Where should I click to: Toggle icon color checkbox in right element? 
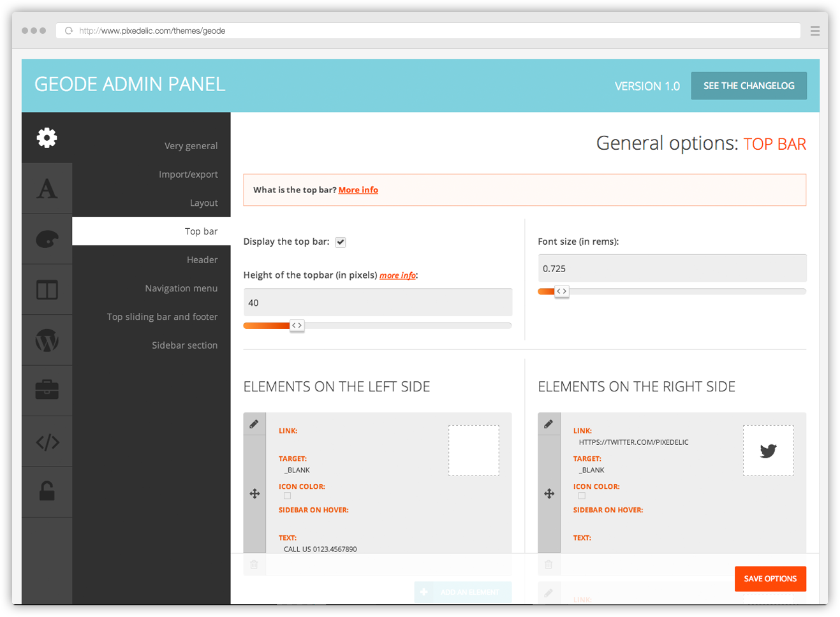(582, 496)
